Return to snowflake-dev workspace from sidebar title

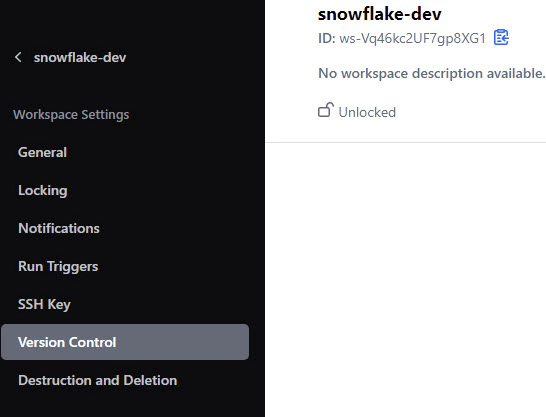coord(80,57)
